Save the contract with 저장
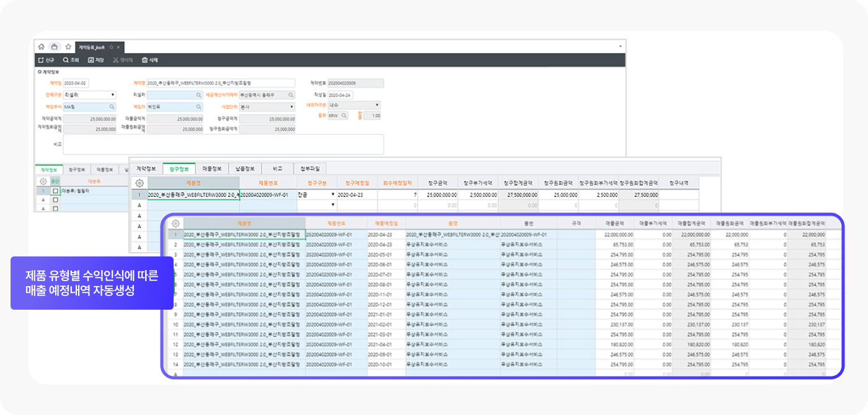 pyautogui.click(x=95, y=60)
